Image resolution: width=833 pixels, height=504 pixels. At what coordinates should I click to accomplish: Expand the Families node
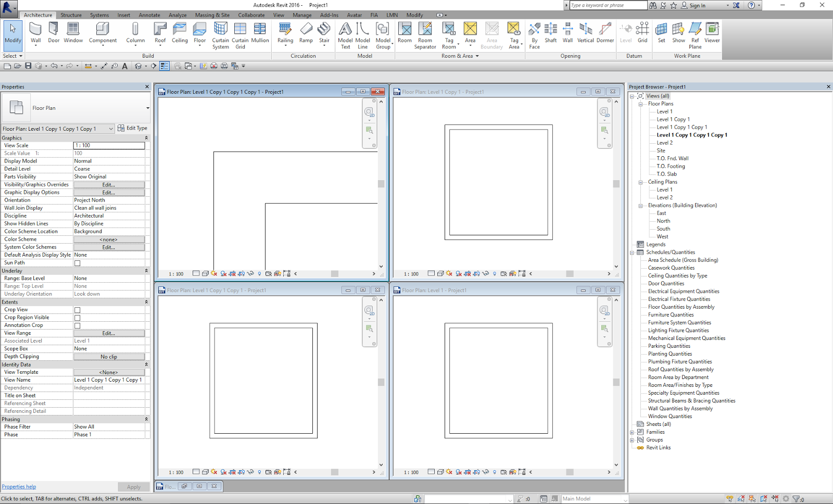coord(632,432)
